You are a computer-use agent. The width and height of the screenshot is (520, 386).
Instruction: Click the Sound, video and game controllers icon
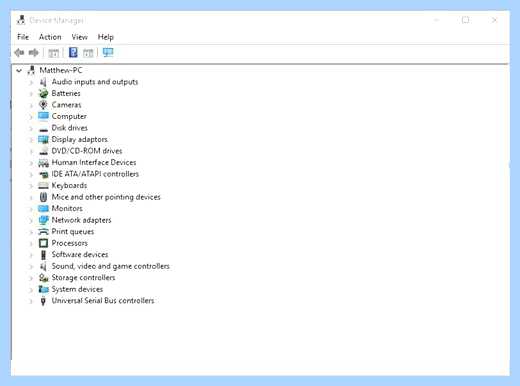43,266
